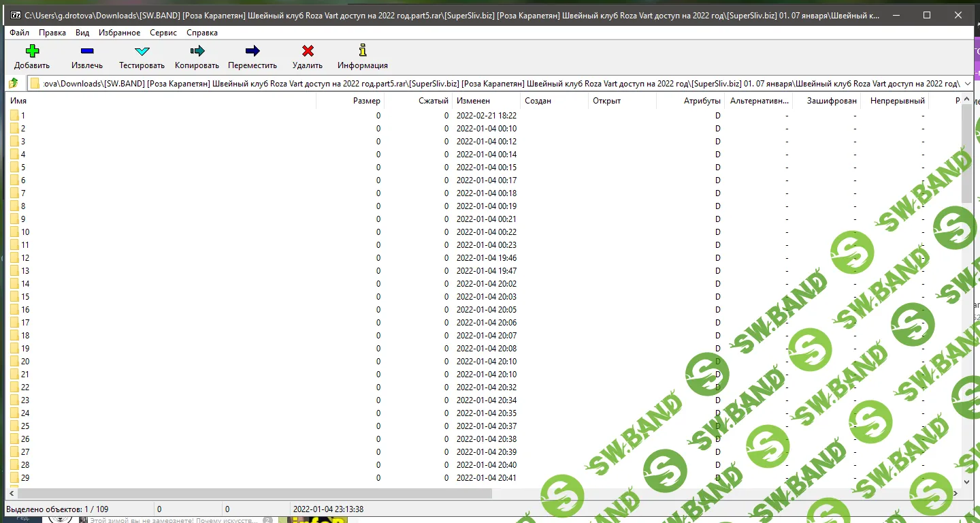Open the Файл menu

pos(19,32)
